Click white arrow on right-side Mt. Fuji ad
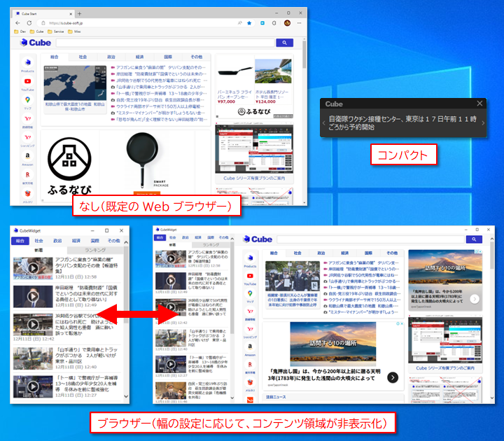 tap(475, 300)
